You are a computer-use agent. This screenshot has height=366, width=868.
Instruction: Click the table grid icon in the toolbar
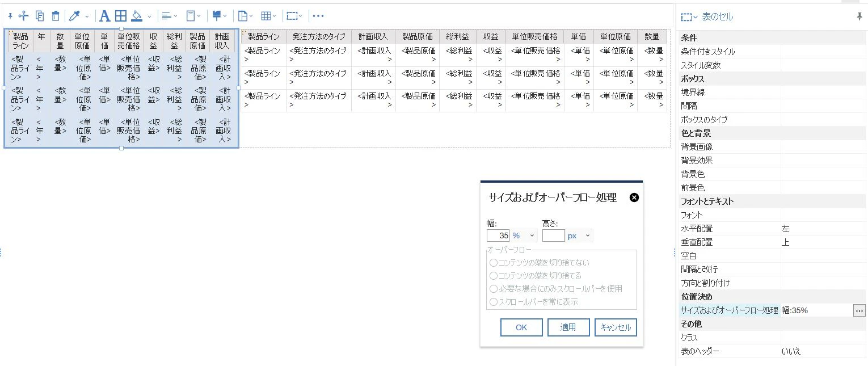coord(266,16)
